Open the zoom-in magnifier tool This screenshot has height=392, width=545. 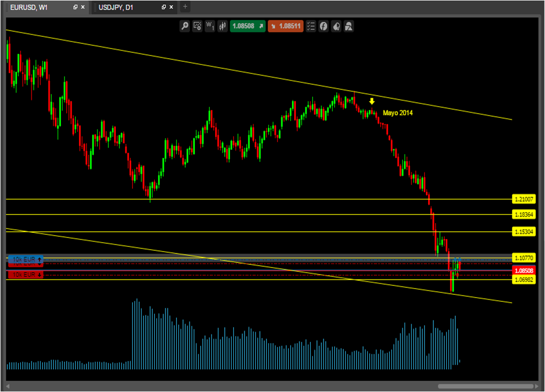click(x=185, y=26)
